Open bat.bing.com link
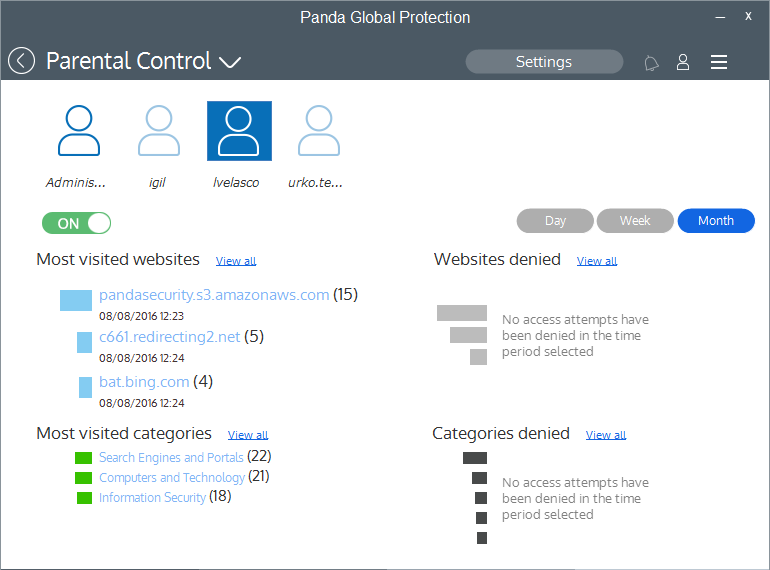Image resolution: width=770 pixels, height=570 pixels. pos(144,382)
